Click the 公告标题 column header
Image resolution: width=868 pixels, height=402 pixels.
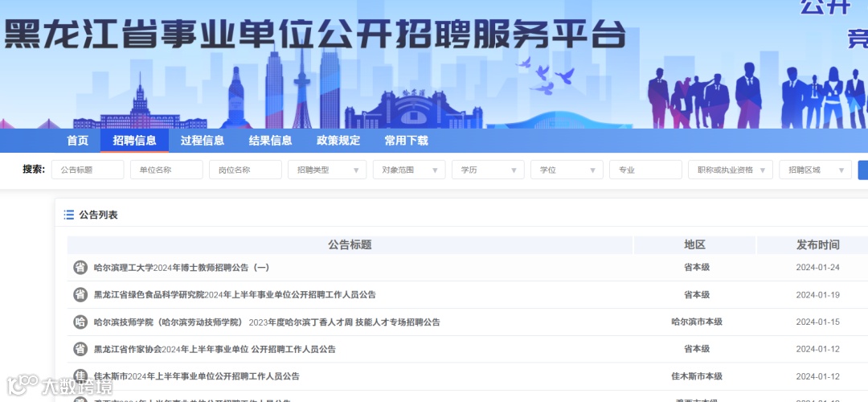click(350, 244)
